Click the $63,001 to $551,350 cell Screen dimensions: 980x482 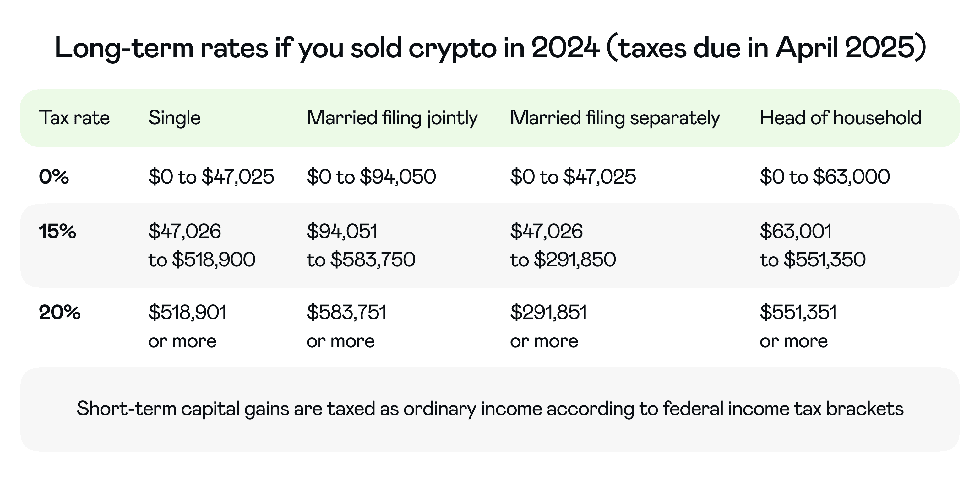click(813, 246)
